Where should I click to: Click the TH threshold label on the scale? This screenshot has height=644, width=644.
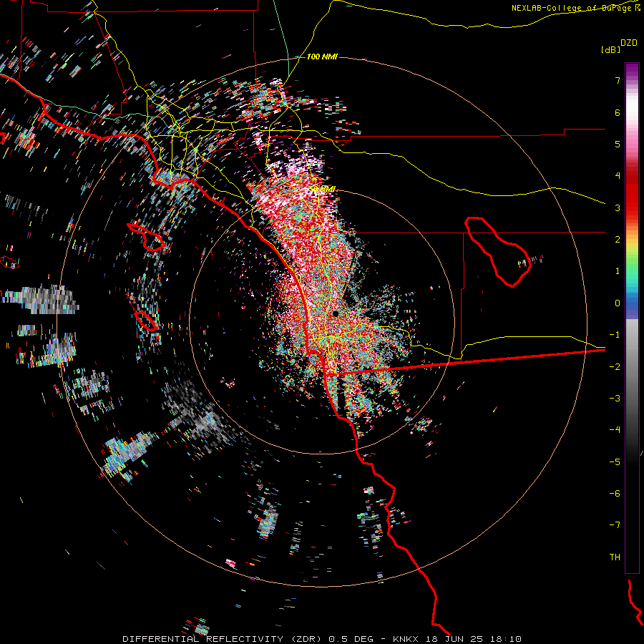[x=615, y=557]
